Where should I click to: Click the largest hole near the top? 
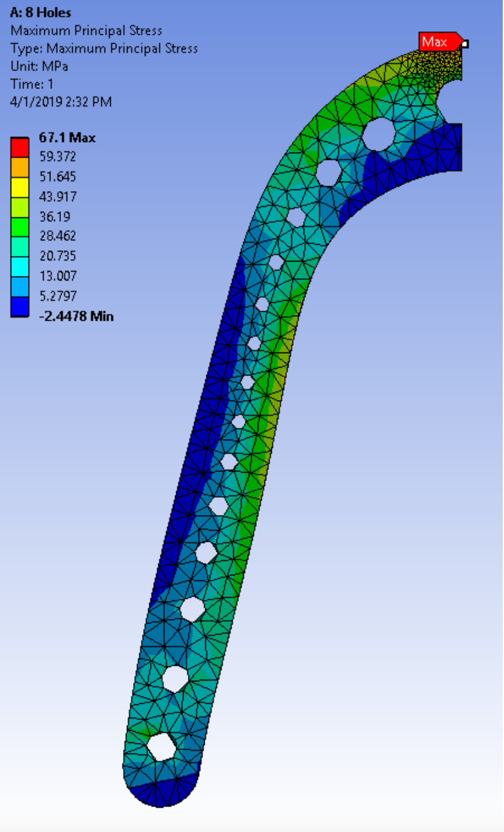pos(380,134)
